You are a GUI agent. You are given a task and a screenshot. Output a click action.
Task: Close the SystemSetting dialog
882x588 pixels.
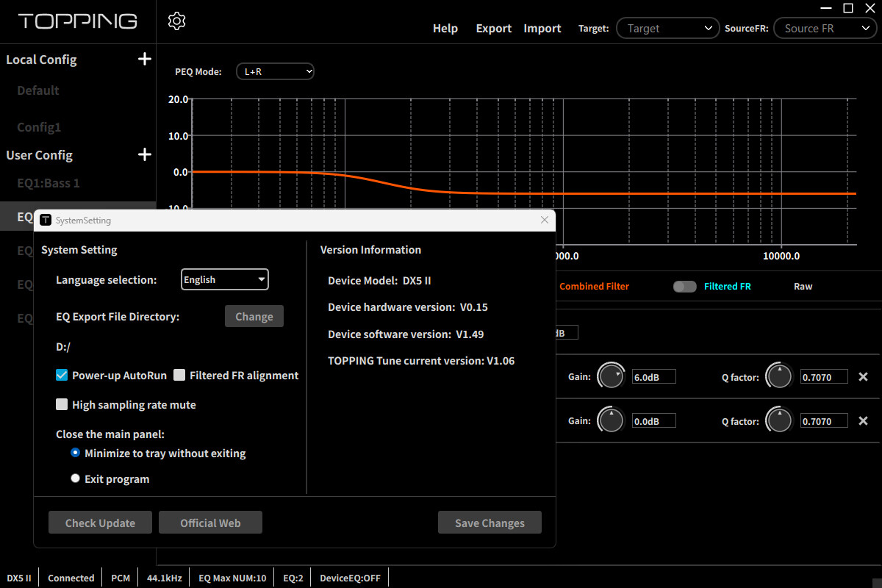click(x=545, y=220)
